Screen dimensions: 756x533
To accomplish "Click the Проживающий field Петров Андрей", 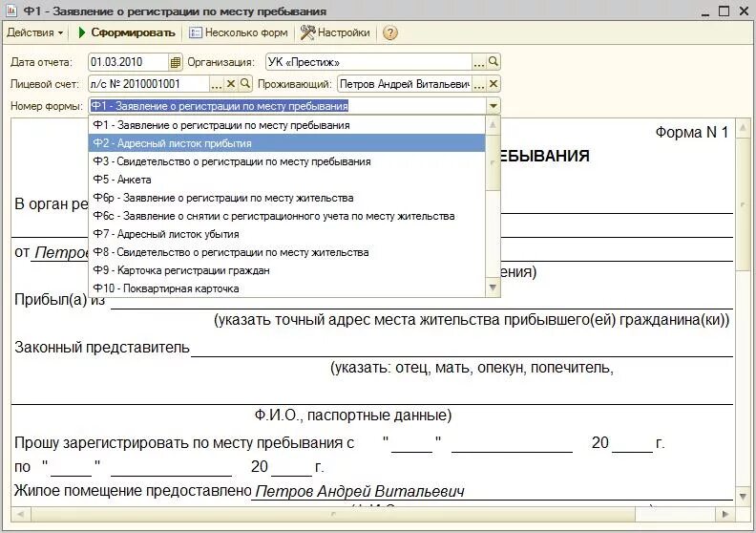I will [404, 84].
